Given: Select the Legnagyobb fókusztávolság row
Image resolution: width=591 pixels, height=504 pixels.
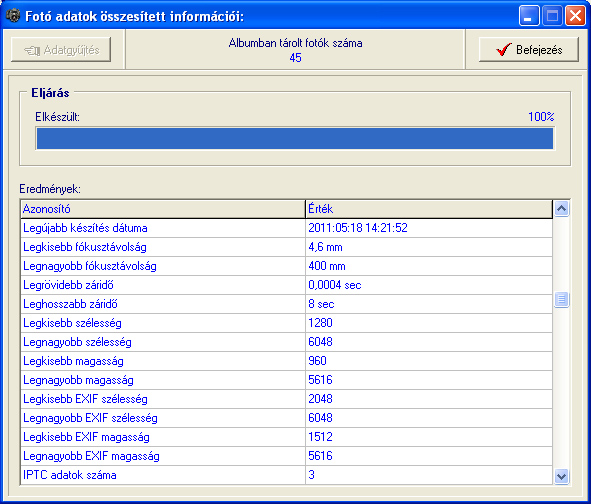Looking at the screenshot, I should point(286,266).
